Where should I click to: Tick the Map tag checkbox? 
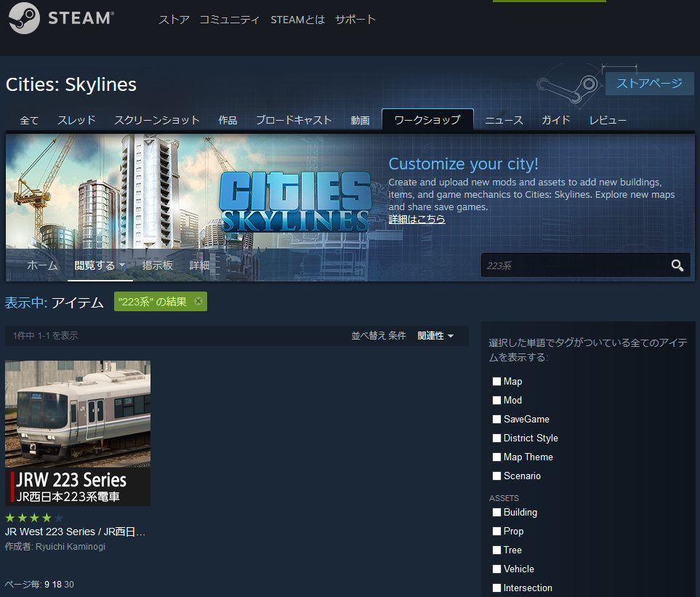[496, 381]
